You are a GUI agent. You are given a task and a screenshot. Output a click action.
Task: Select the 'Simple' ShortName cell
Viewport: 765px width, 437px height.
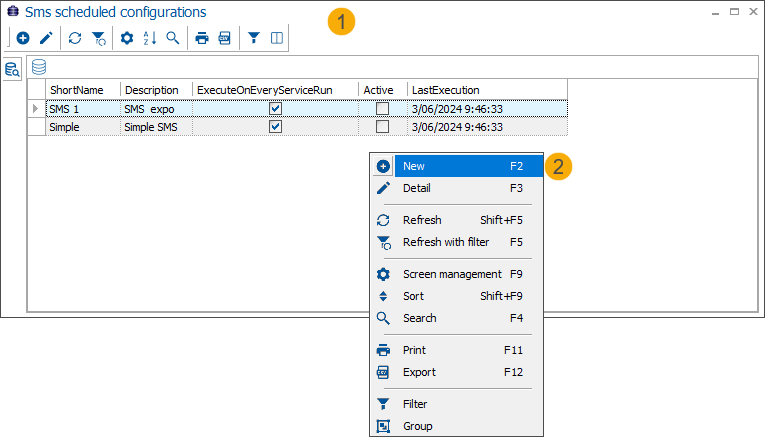[x=83, y=127]
